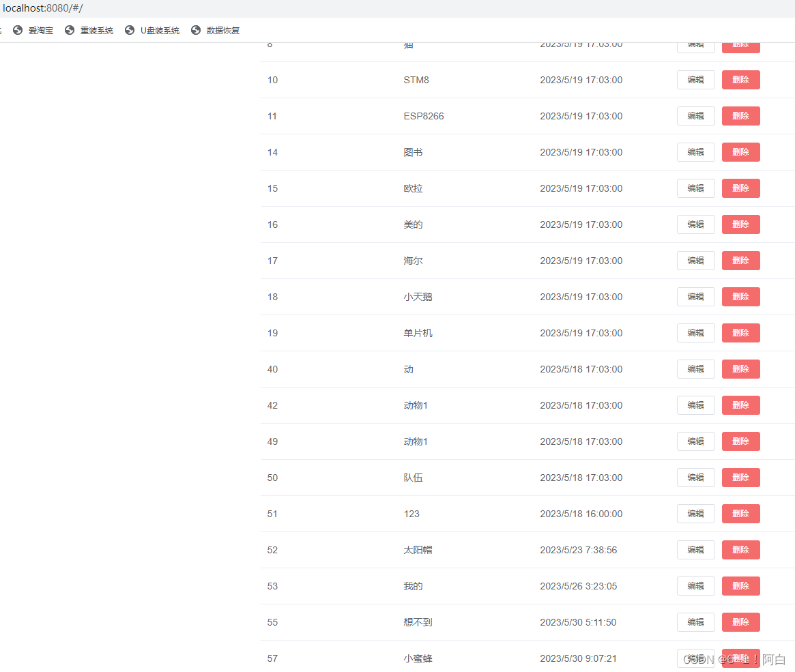Click the name cell 队伍

click(414, 478)
